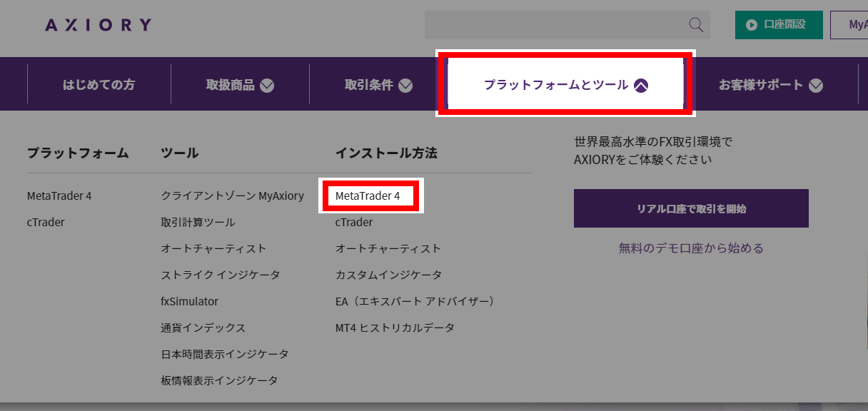Image resolution: width=868 pixels, height=411 pixels.
Task: Click リアル口座で取引を開始 button
Action: (x=691, y=208)
